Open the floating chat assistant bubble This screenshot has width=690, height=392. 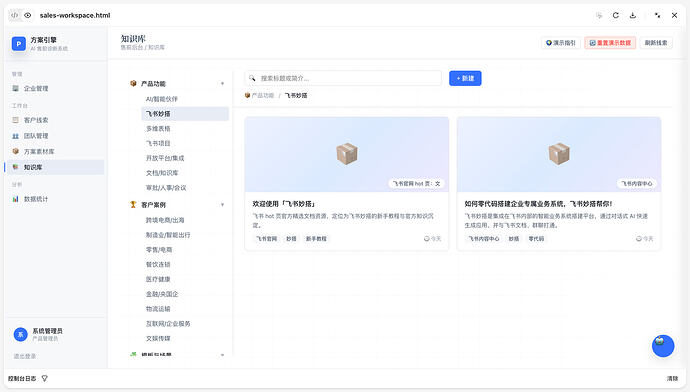click(663, 346)
